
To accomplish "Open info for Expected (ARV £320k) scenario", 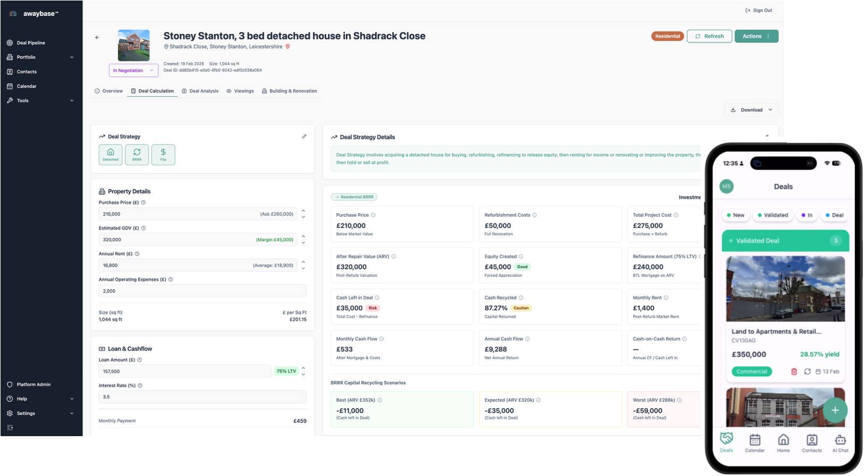I will click(x=539, y=400).
